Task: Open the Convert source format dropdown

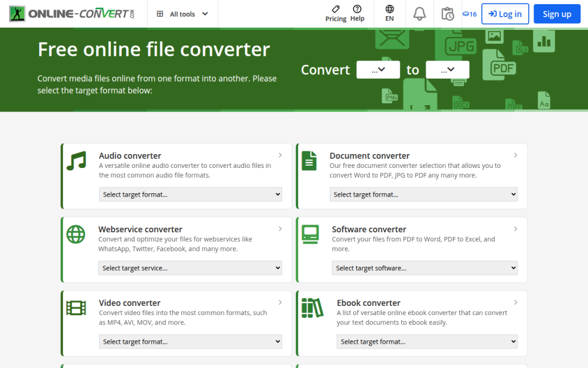Action: click(378, 70)
